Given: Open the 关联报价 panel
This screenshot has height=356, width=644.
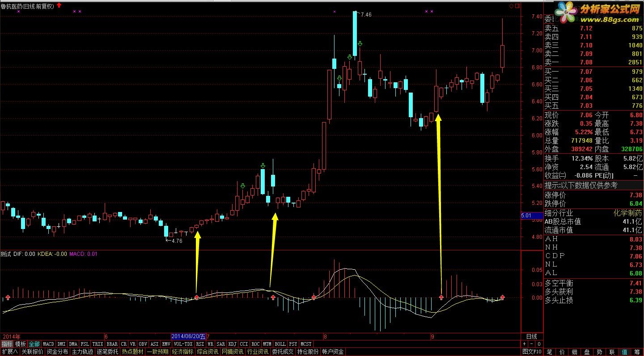Looking at the screenshot, I should pos(33,352).
